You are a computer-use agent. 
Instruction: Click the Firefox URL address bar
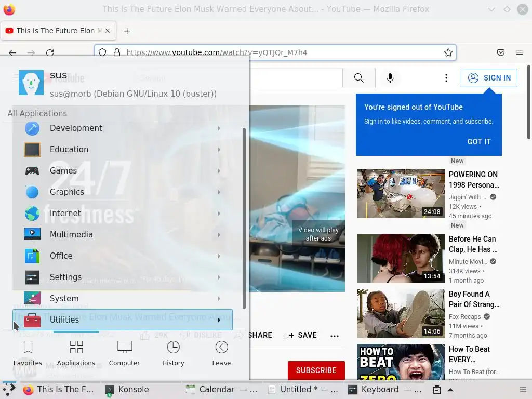[275, 52]
